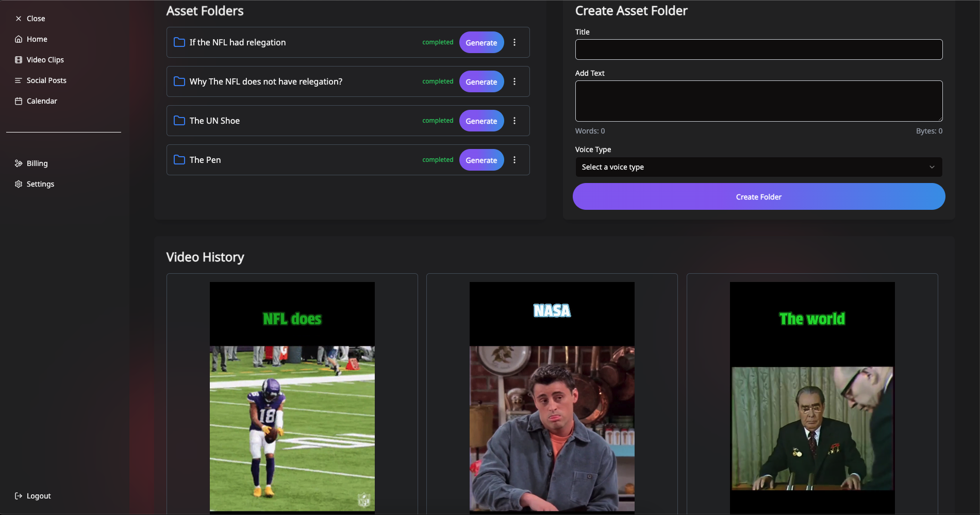Click the Create Folder button
This screenshot has width=980, height=515.
tap(759, 196)
